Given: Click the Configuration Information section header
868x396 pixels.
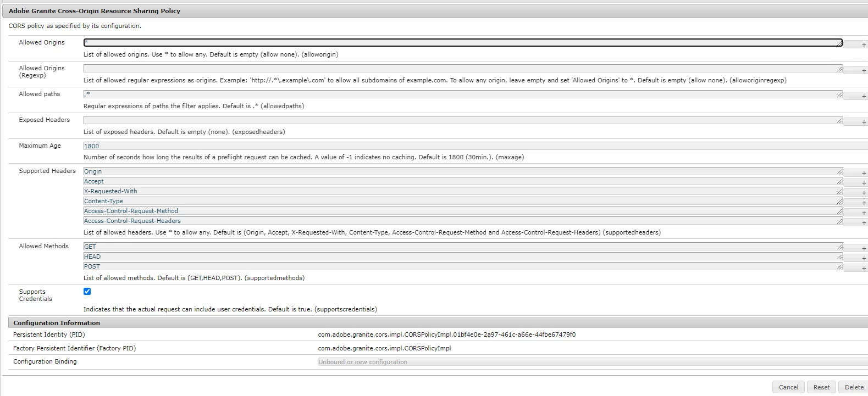Looking at the screenshot, I should (438, 323).
